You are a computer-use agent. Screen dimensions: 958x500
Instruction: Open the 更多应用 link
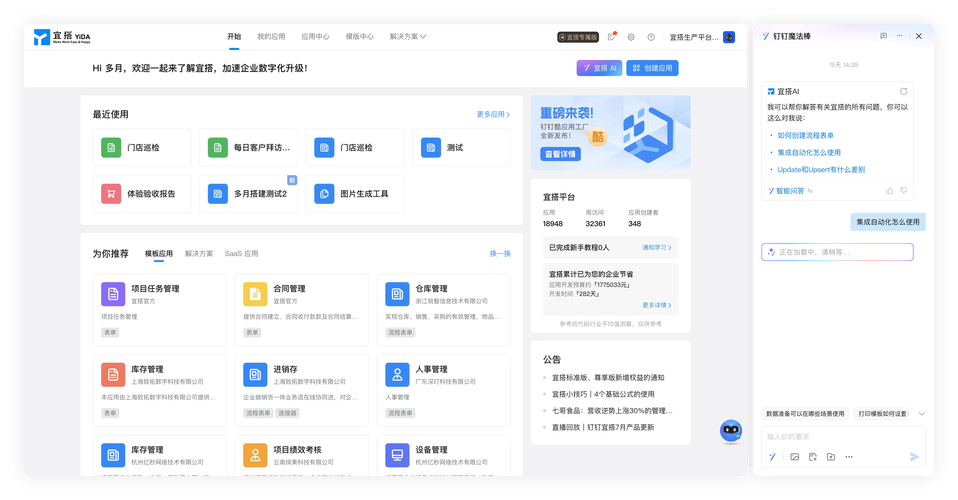pyautogui.click(x=493, y=115)
